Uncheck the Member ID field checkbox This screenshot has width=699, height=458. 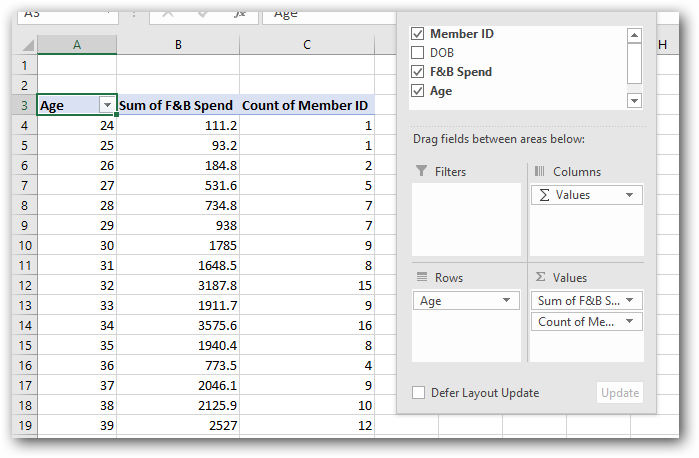418,34
